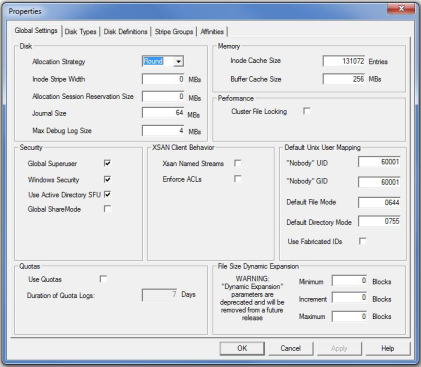The width and height of the screenshot is (421, 367).
Task: Open the Allocation Strategy dropdown
Action: coord(178,62)
